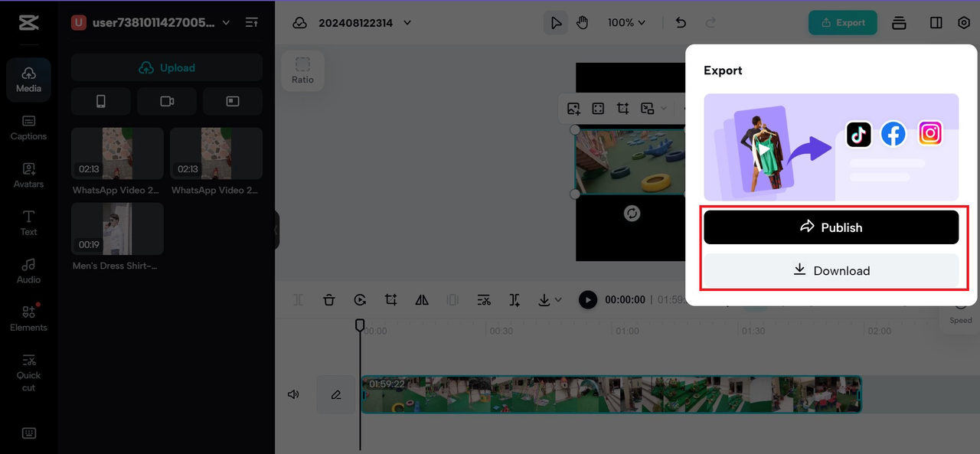
Task: Click the replace image icon above the preview
Action: [573, 109]
